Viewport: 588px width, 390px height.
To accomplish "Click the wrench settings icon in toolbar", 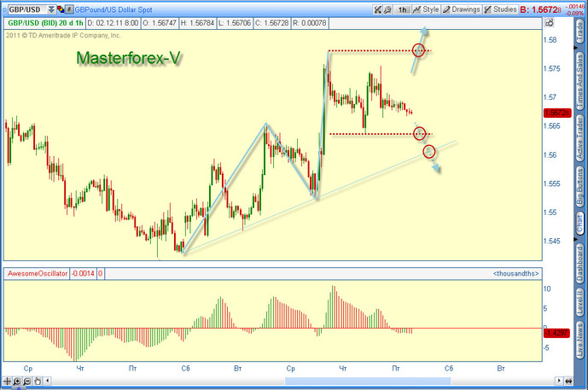I will (387, 9).
